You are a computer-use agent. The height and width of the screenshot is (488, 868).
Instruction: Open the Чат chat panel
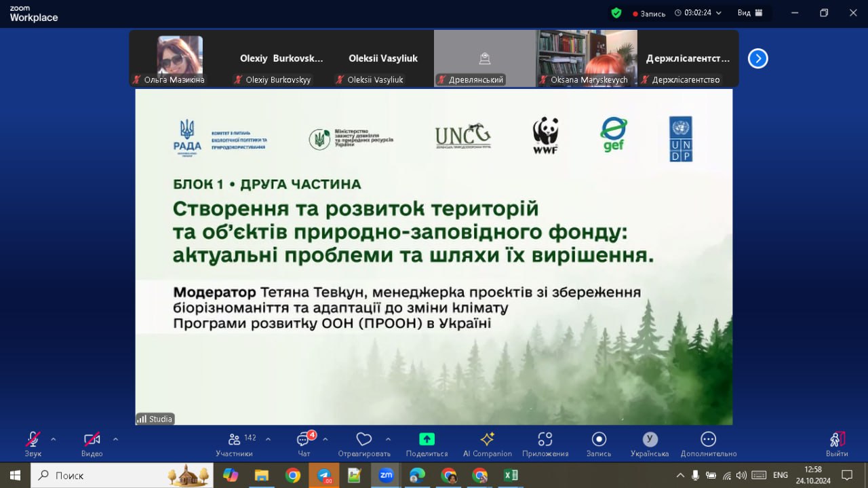(x=303, y=440)
